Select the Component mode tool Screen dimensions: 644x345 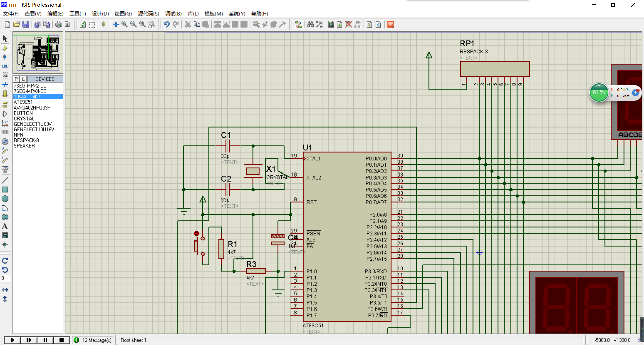5,48
